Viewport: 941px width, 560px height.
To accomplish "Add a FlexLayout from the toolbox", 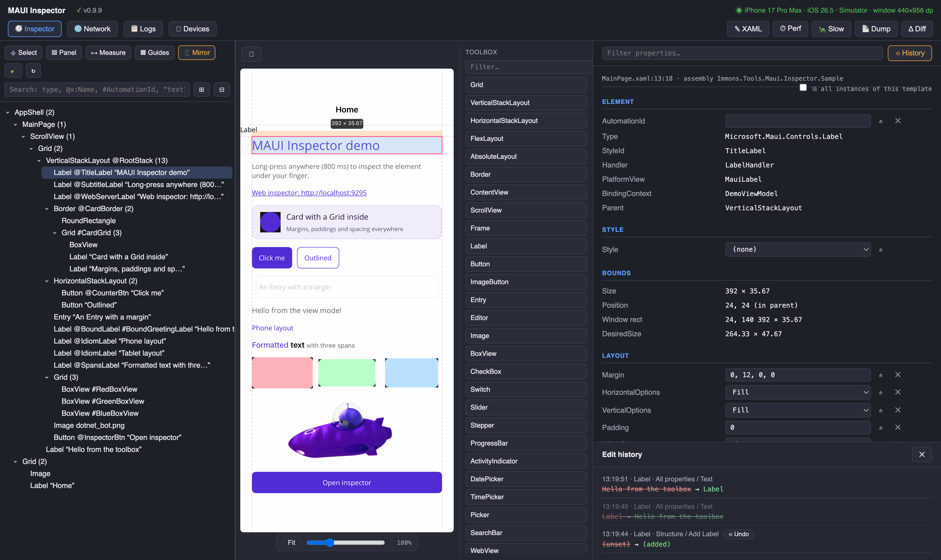I will tap(526, 139).
